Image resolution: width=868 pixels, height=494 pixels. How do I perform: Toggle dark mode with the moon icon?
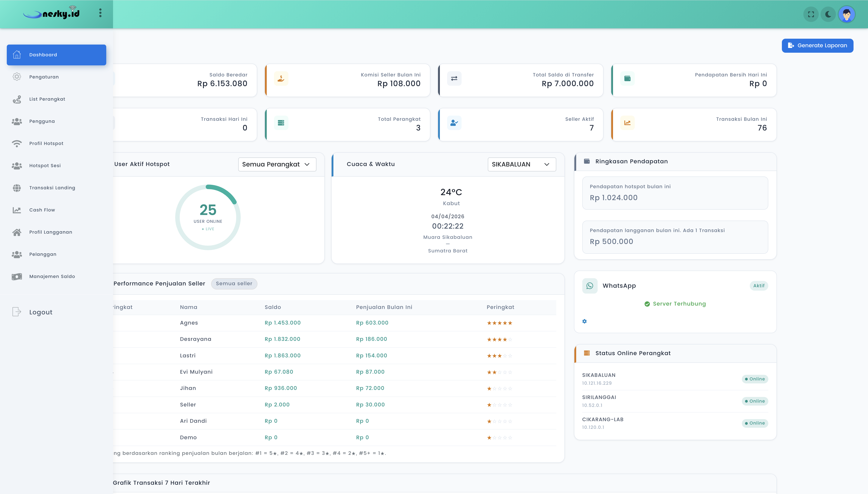click(828, 14)
